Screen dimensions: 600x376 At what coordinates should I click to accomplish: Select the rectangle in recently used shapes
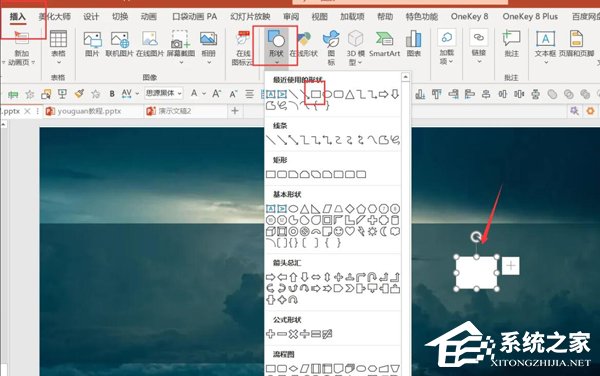[316, 94]
